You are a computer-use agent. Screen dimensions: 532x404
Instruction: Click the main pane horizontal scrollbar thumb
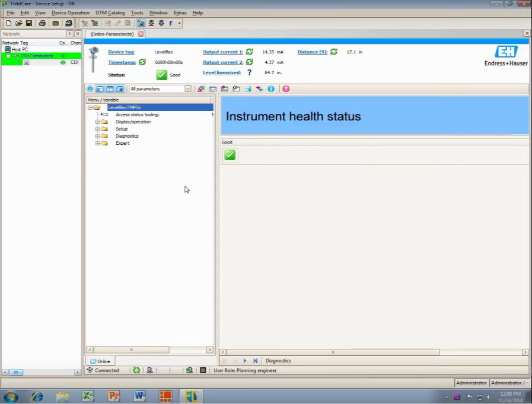pyautogui.click(x=333, y=352)
